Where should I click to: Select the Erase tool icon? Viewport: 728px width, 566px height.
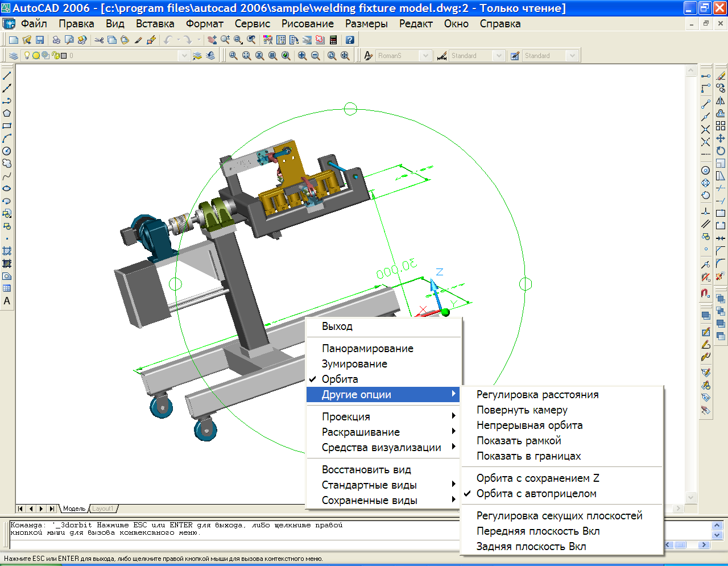click(x=721, y=76)
